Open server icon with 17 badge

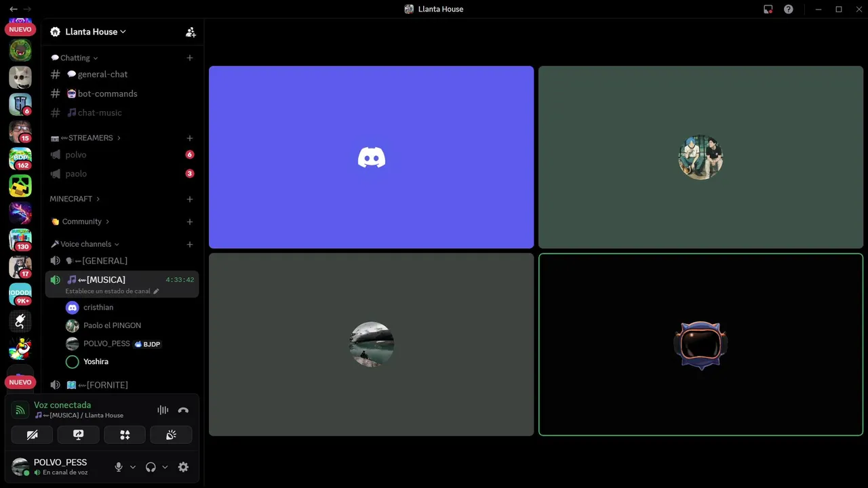pos(20,267)
